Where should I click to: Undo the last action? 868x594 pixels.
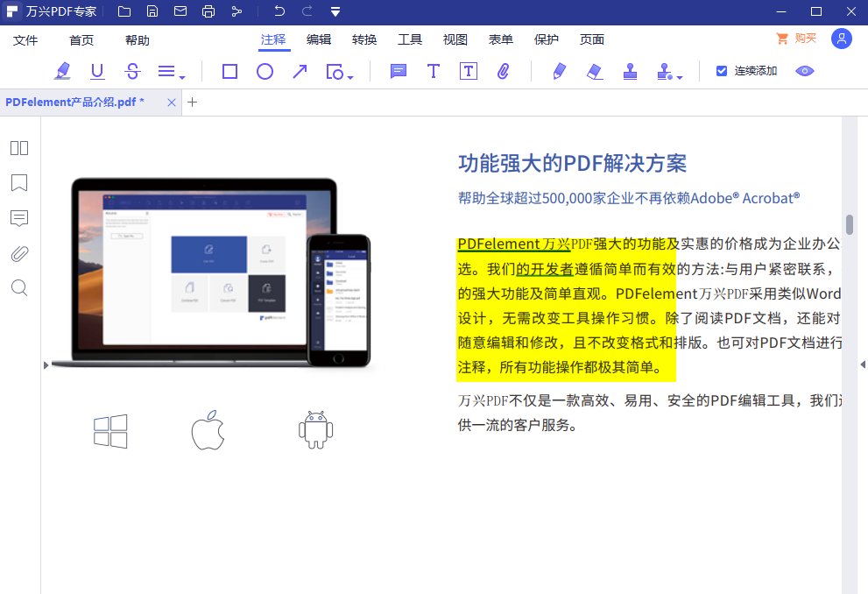(x=279, y=11)
